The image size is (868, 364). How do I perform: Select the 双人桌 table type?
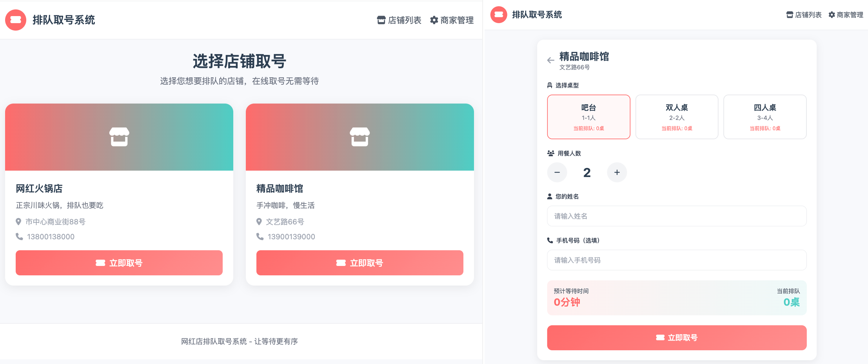click(677, 117)
